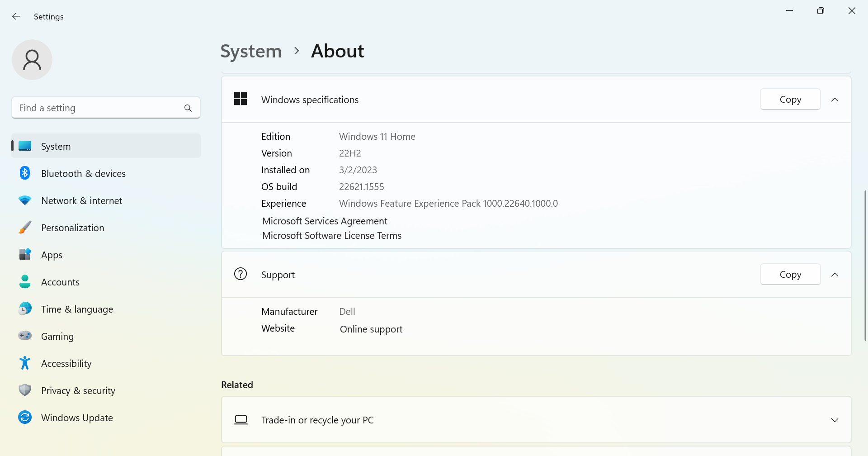Collapse the Support section
This screenshot has width=868, height=456.
[x=835, y=275]
